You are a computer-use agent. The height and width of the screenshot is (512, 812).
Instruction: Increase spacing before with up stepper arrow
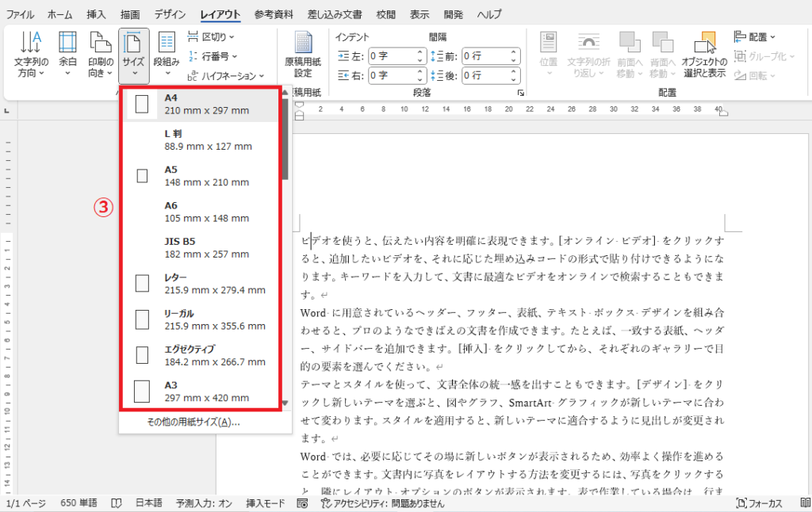pos(513,52)
